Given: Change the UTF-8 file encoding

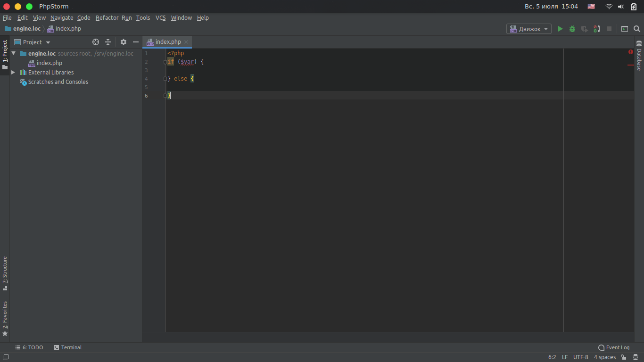Looking at the screenshot, I should click(x=581, y=357).
